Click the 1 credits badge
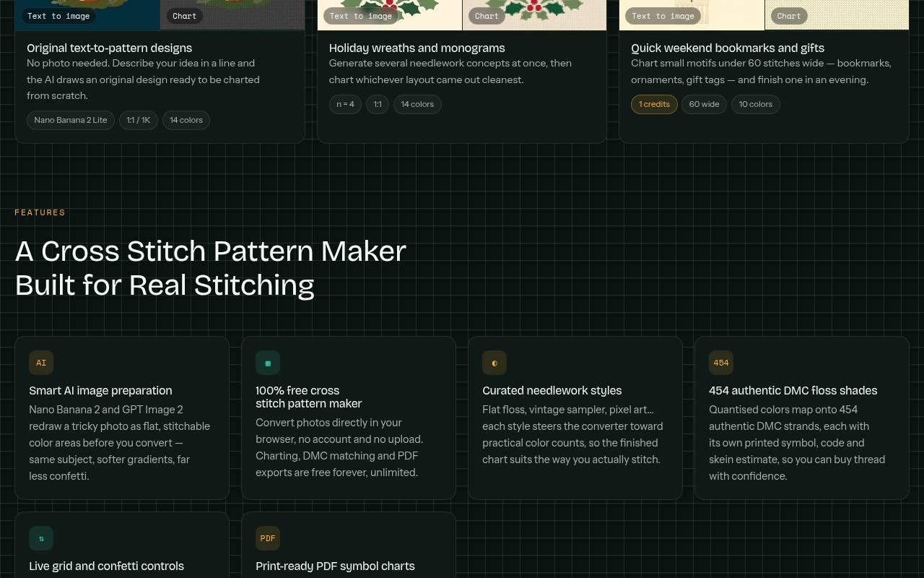The width and height of the screenshot is (924, 578). [654, 104]
